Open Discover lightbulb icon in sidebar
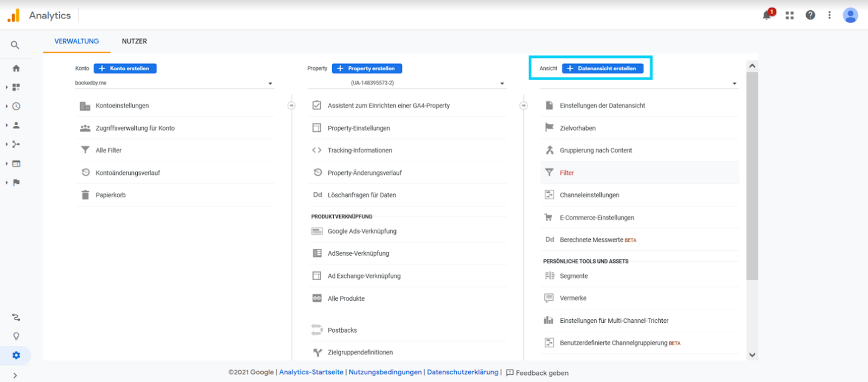The height and width of the screenshot is (382, 868). 16,336
